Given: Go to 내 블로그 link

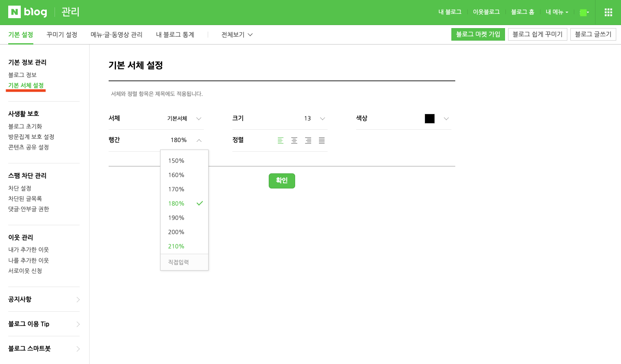Looking at the screenshot, I should click(450, 12).
